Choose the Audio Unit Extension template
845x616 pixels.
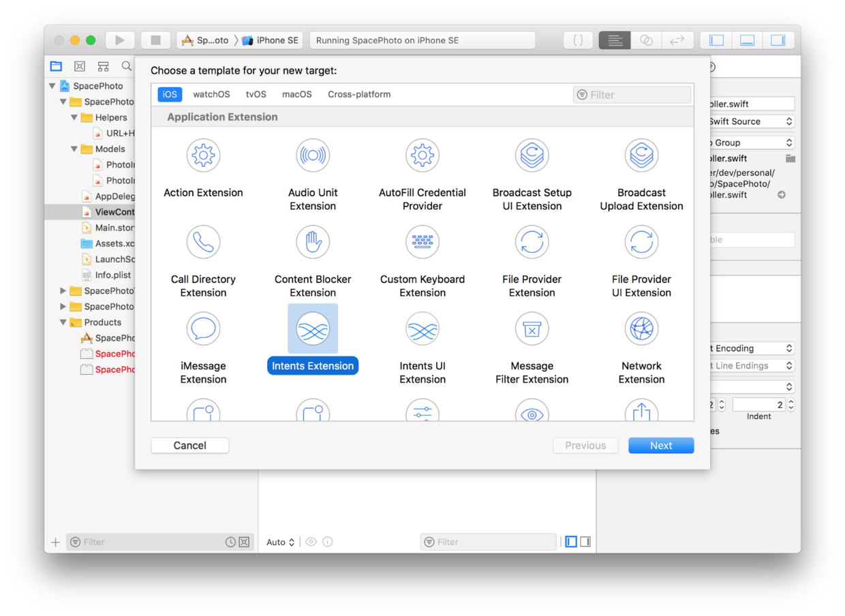coord(313,155)
